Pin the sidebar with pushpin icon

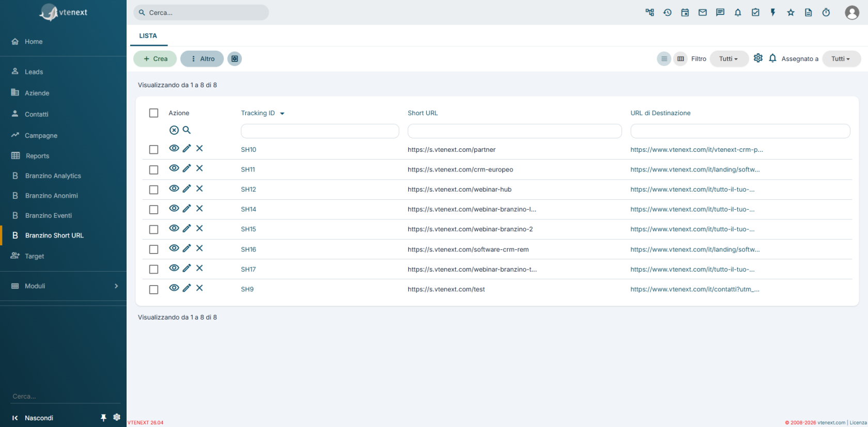(103, 418)
